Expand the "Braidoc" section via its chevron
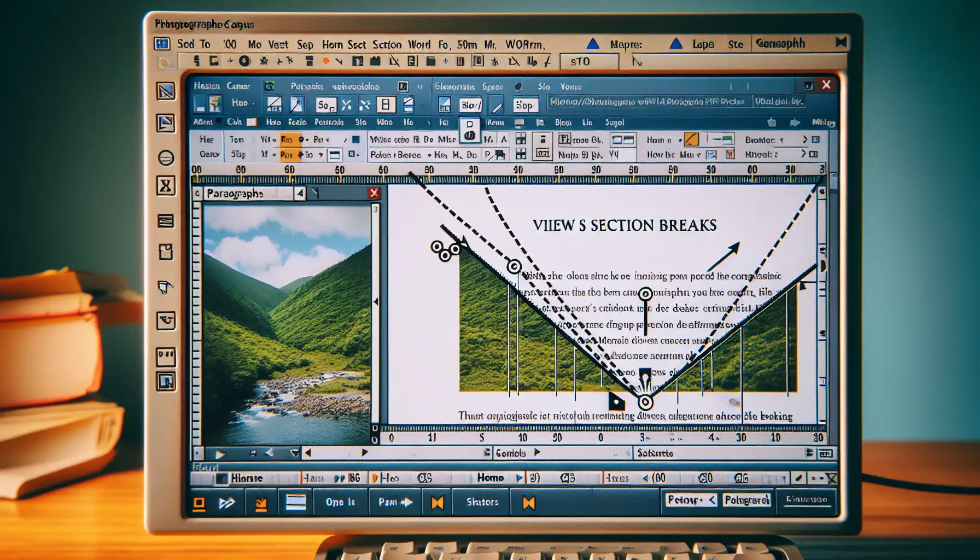Image resolution: width=980 pixels, height=560 pixels. click(x=806, y=139)
